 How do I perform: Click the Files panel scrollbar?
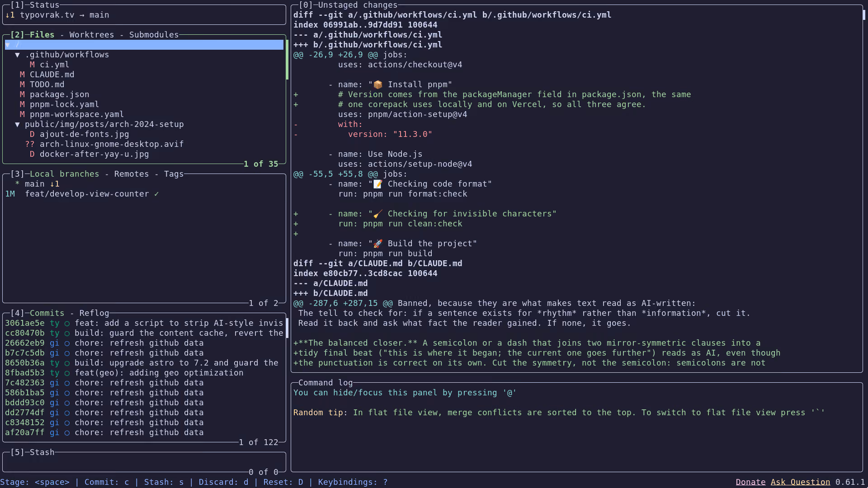(x=287, y=60)
